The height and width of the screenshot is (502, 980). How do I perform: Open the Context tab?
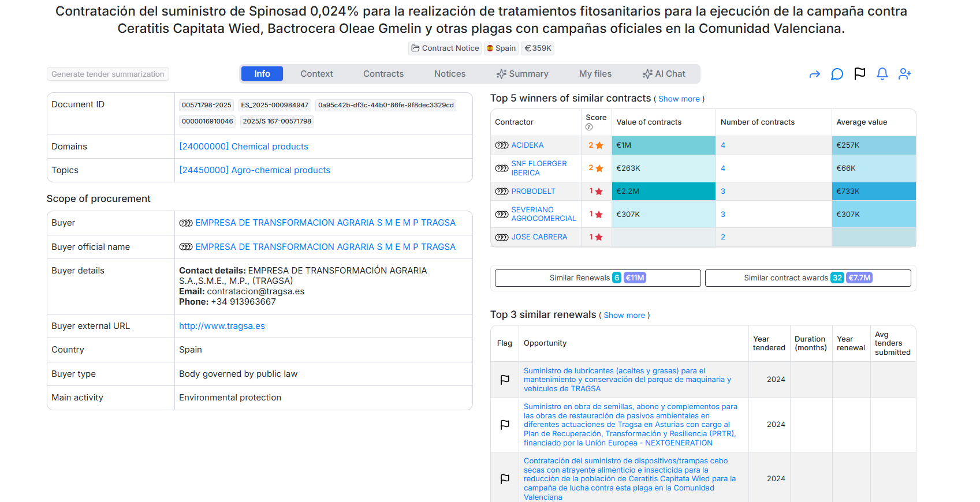[316, 74]
